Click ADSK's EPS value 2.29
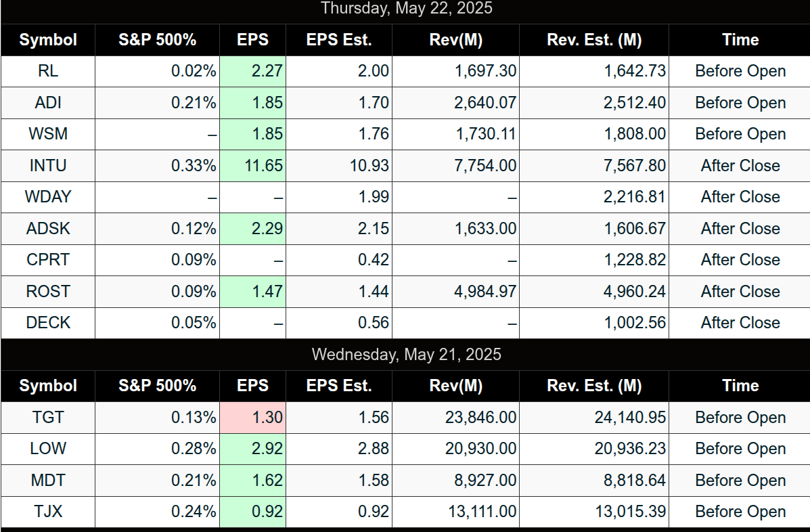Image resolution: width=810 pixels, height=532 pixels. [x=267, y=228]
